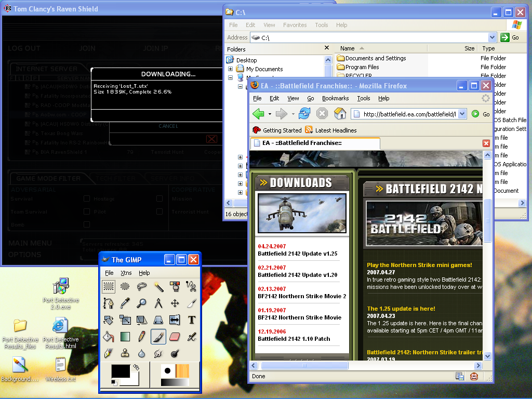Select the Ellipse Select tool in GIMP
Viewport: 532px width, 399px height.
point(125,287)
